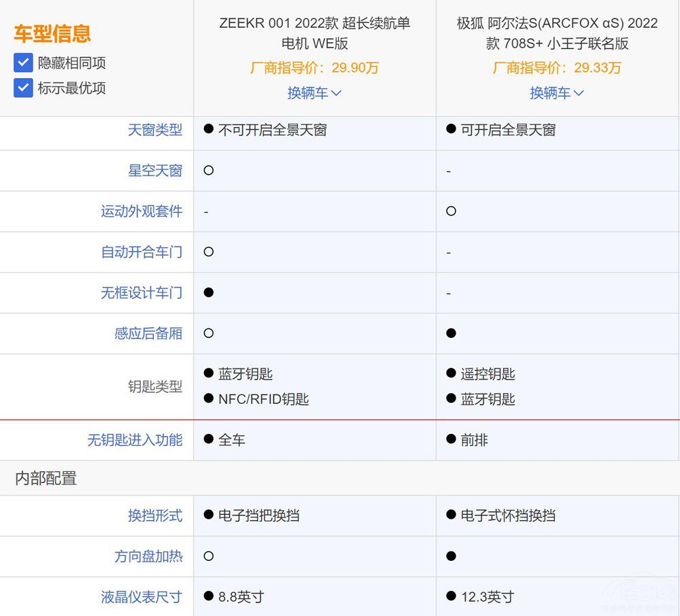Uncheck the hide identical items option
The image size is (680, 616).
point(22,63)
